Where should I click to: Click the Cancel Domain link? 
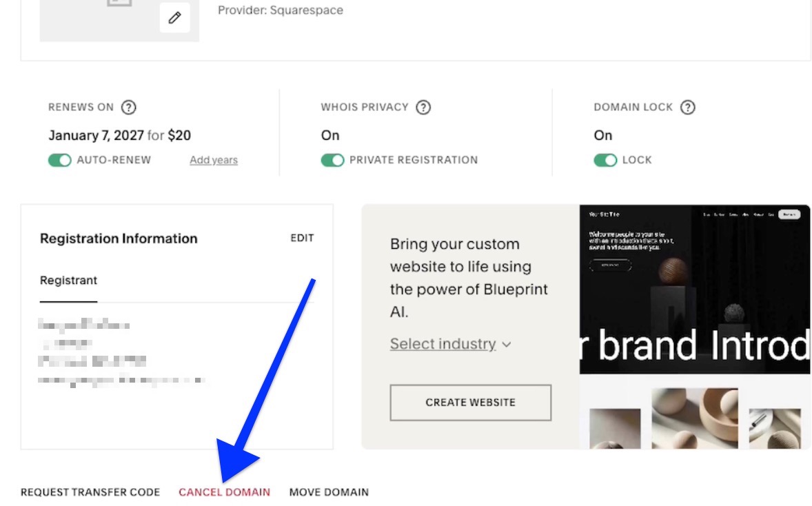coord(224,492)
